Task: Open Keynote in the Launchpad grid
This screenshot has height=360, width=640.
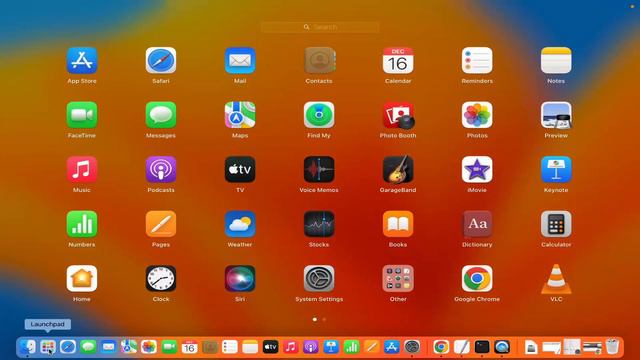Action: coord(556,169)
